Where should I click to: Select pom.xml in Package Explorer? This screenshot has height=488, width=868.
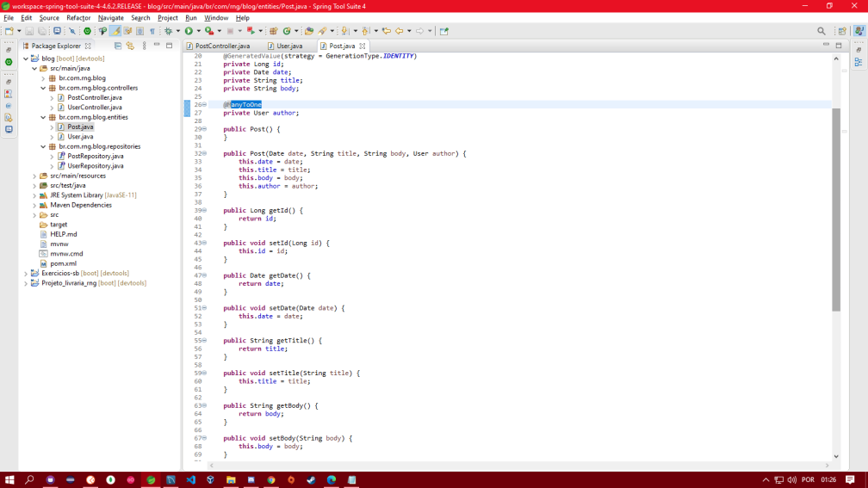[x=63, y=263]
